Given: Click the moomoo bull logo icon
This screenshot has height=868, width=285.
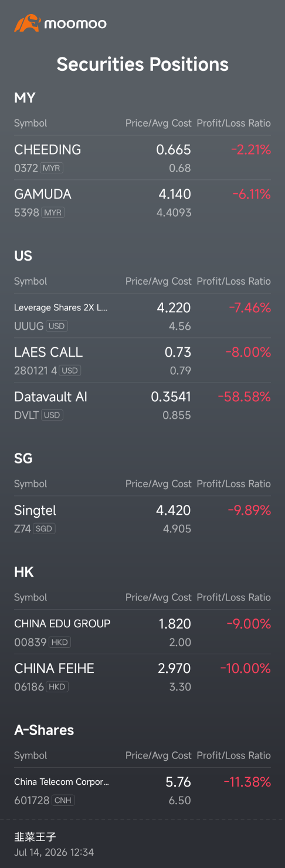Looking at the screenshot, I should pos(27,23).
